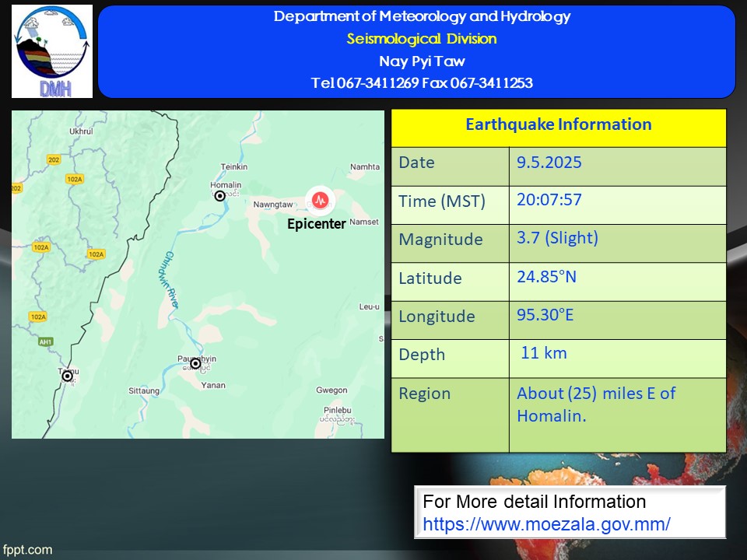Click the Seismological Division heading text
The height and width of the screenshot is (560, 747).
[421, 39]
